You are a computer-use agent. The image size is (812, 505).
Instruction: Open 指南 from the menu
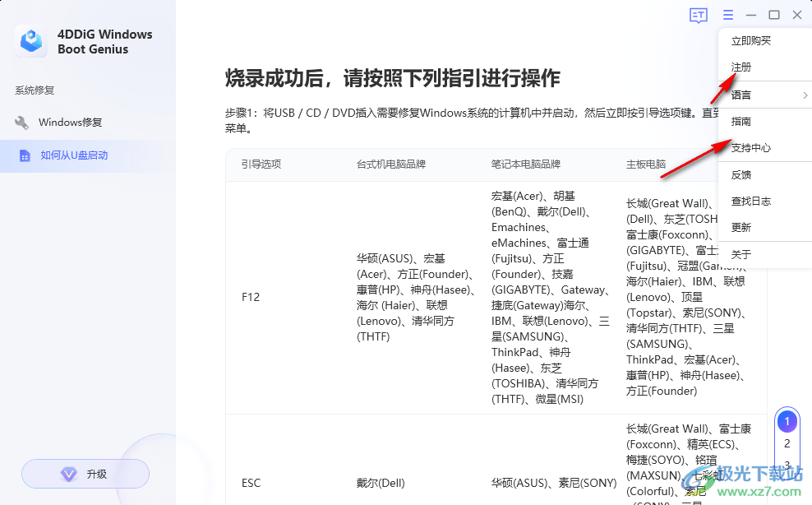(x=741, y=122)
